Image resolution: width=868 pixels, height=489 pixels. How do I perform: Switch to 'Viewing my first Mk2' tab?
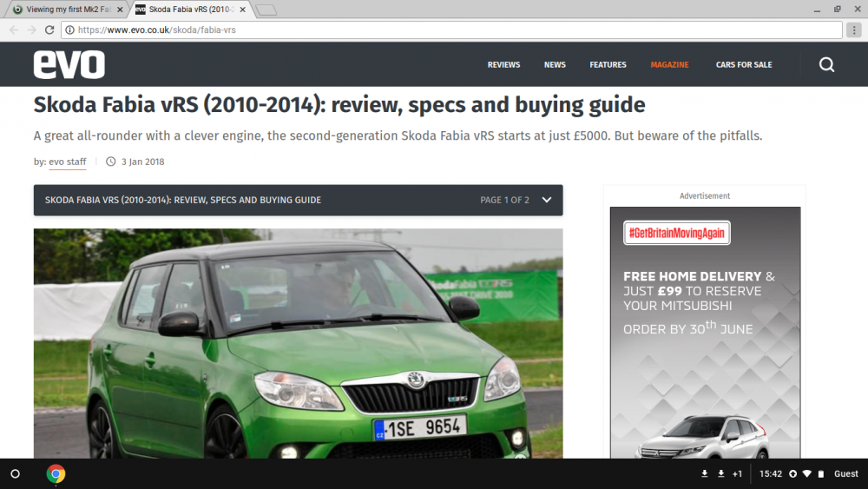(65, 10)
